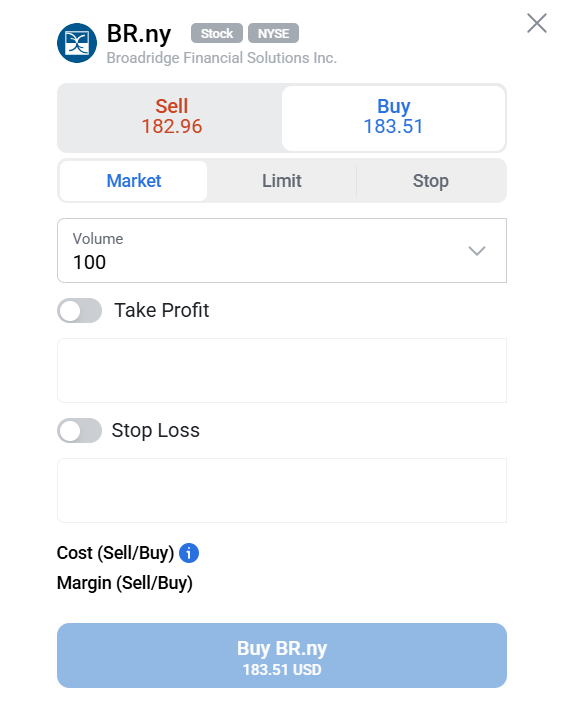The width and height of the screenshot is (563, 707).
Task: Open the Volume 100 field
Action: click(x=282, y=251)
